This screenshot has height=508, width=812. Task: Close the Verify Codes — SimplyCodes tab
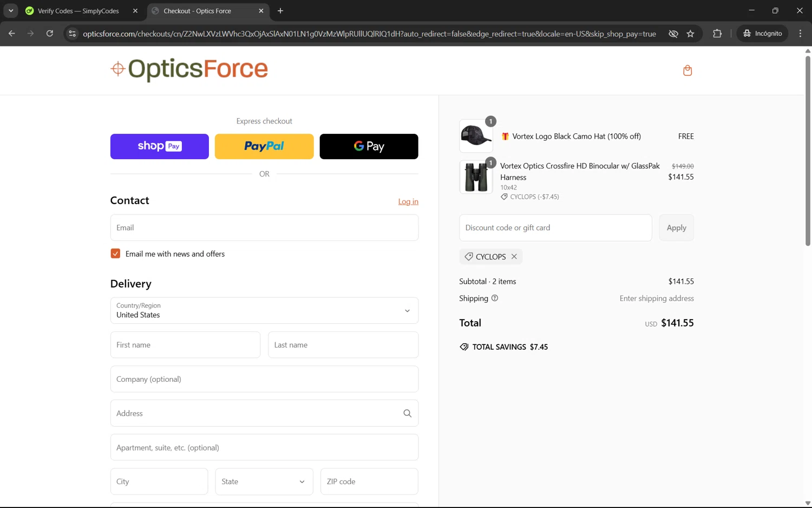click(135, 11)
